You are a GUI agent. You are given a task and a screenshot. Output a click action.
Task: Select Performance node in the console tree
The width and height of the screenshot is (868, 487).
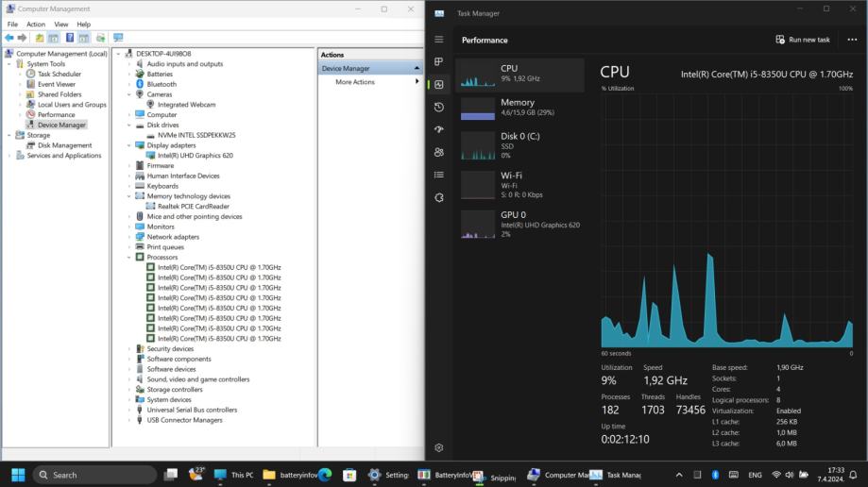click(57, 114)
